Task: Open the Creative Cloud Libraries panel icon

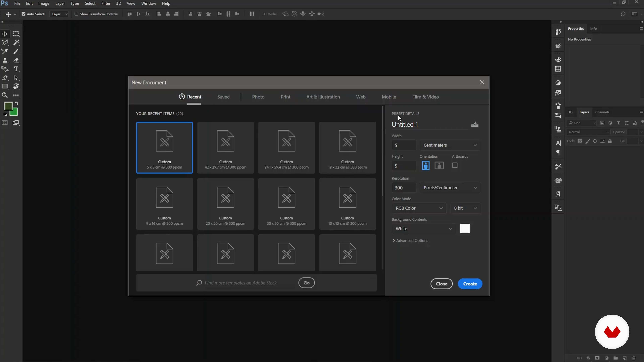Action: [x=558, y=180]
